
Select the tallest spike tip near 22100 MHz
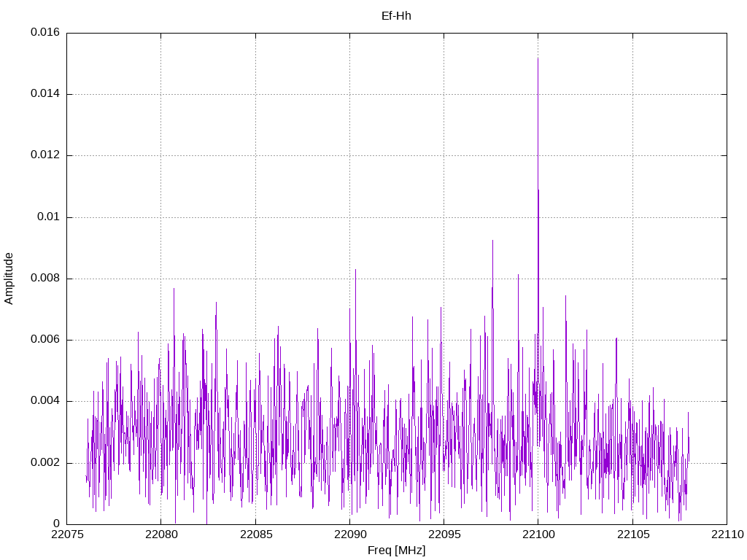coord(538,59)
